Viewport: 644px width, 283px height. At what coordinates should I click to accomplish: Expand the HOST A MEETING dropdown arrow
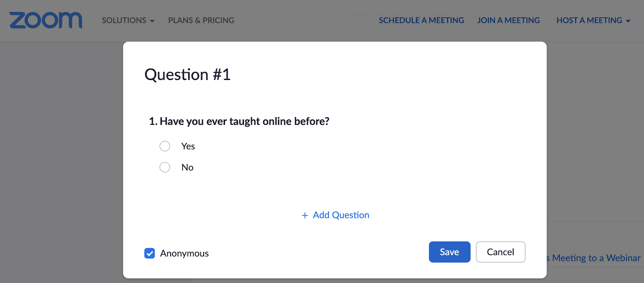[x=628, y=21]
